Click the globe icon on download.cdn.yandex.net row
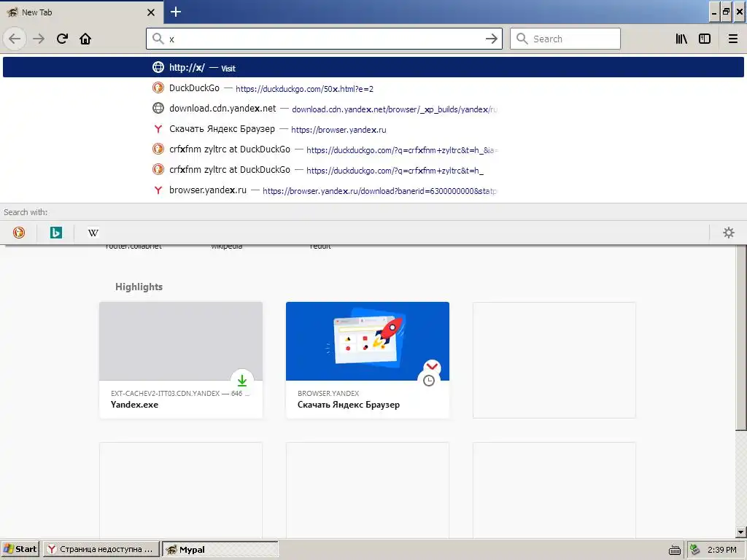Viewport: 747px width, 560px height. (x=158, y=108)
